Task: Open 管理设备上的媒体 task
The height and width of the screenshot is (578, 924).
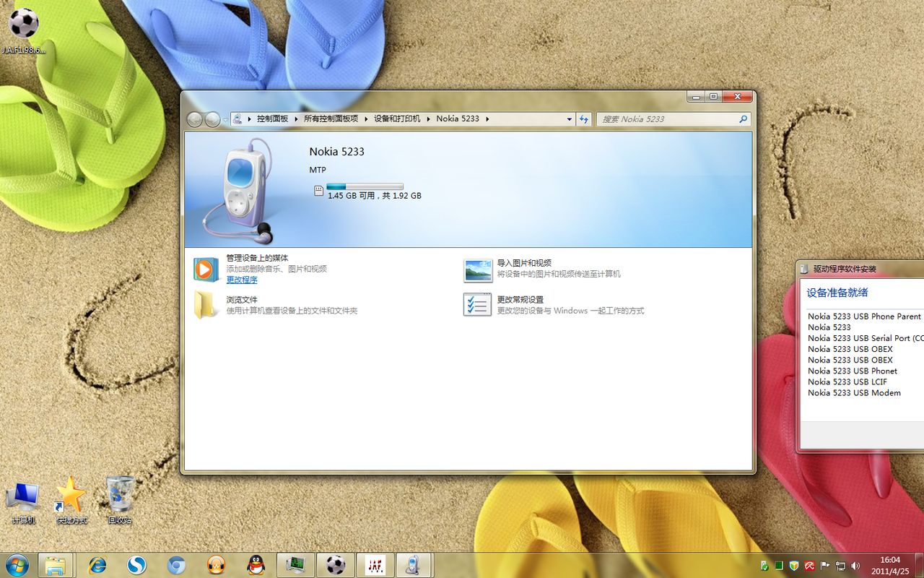Action: click(257, 258)
